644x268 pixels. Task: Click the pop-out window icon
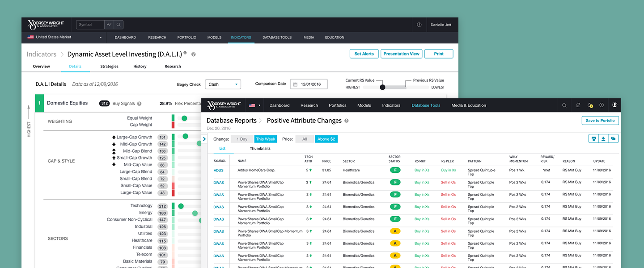coord(614,139)
